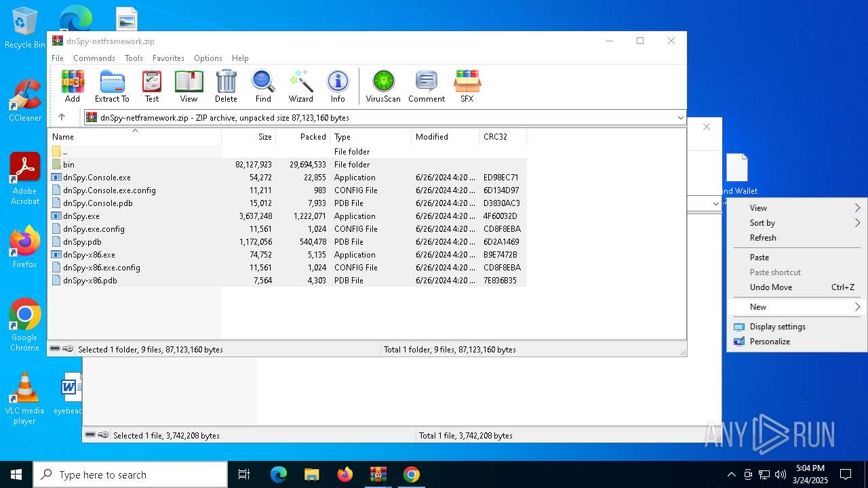
Task: Open Task View on taskbar
Action: click(244, 474)
